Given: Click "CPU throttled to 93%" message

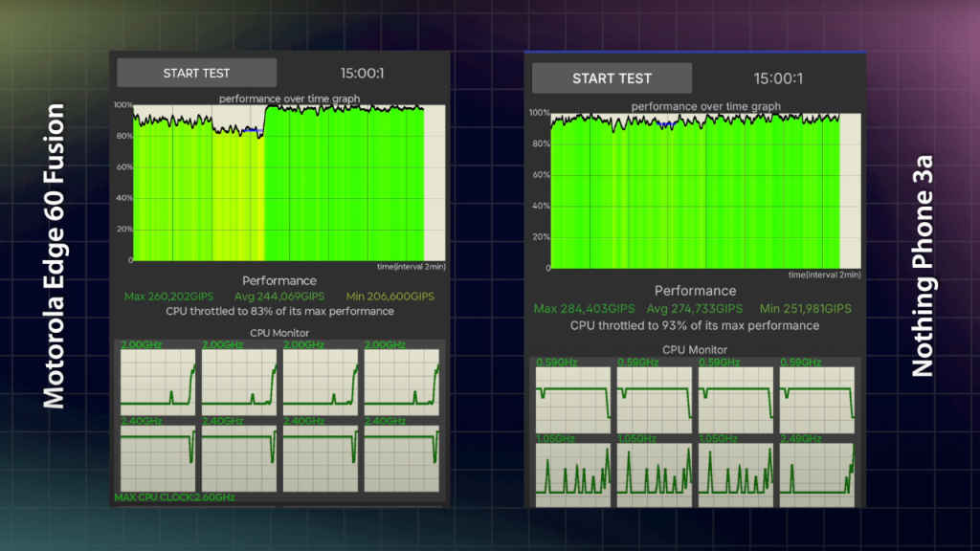Looking at the screenshot, I should pyautogui.click(x=695, y=325).
